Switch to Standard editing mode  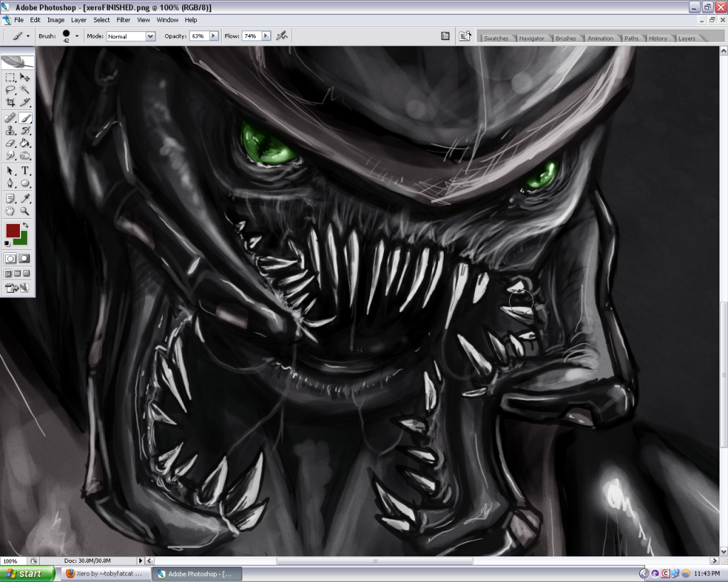pyautogui.click(x=11, y=259)
